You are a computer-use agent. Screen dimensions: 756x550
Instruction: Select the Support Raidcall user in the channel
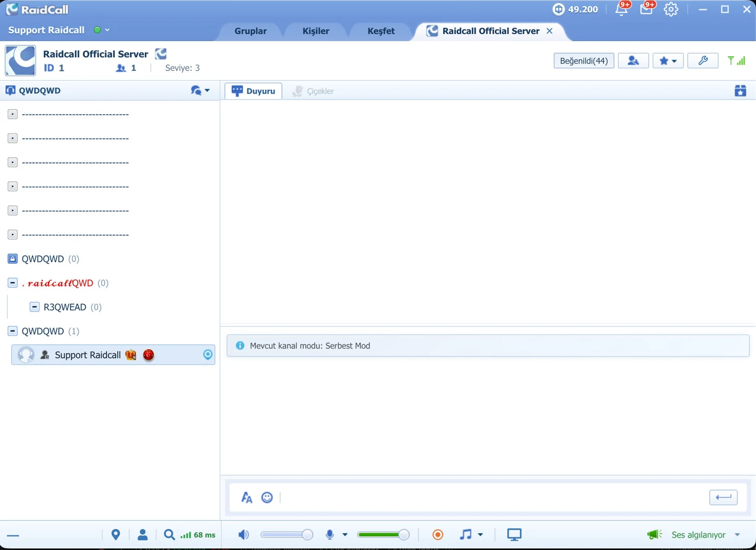coord(113,355)
